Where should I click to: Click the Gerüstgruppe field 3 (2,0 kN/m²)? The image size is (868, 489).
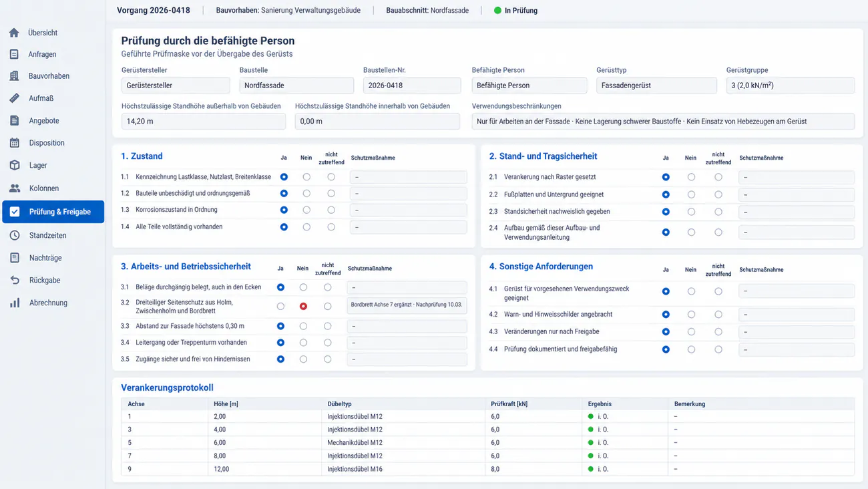(791, 86)
